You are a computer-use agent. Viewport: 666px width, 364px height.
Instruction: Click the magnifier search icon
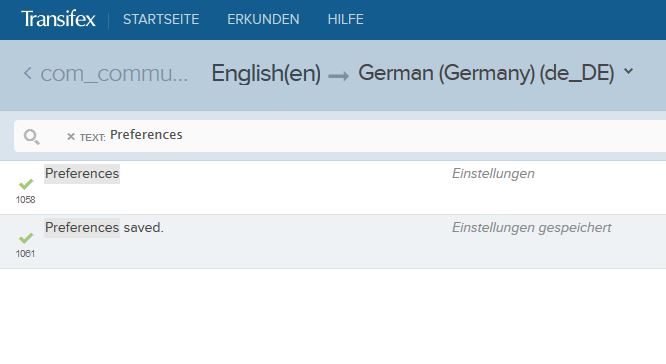point(31,137)
